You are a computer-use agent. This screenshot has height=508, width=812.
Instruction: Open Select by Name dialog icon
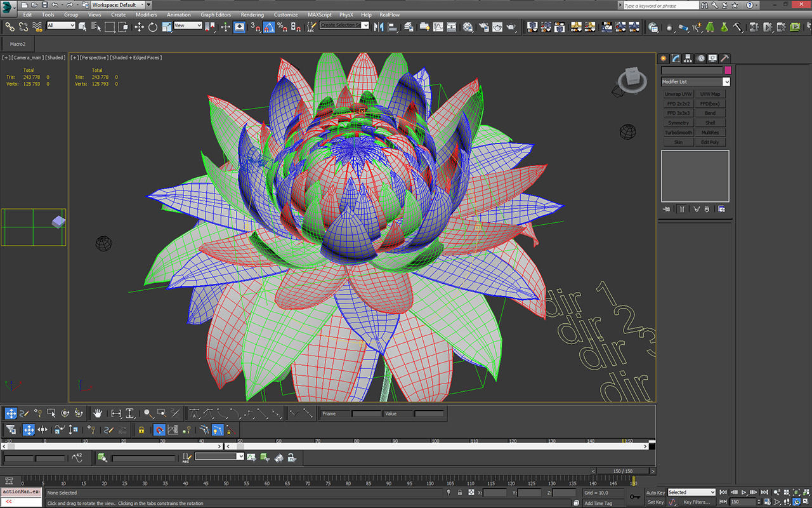96,27
